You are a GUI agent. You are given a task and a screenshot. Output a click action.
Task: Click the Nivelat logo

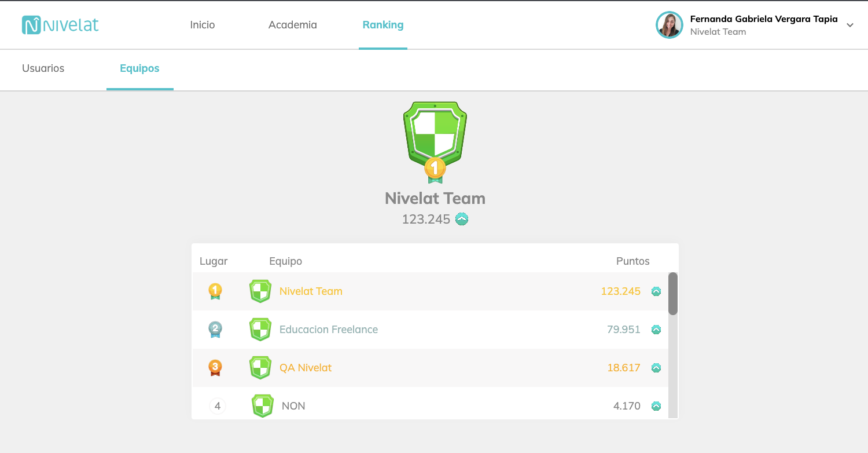point(60,25)
